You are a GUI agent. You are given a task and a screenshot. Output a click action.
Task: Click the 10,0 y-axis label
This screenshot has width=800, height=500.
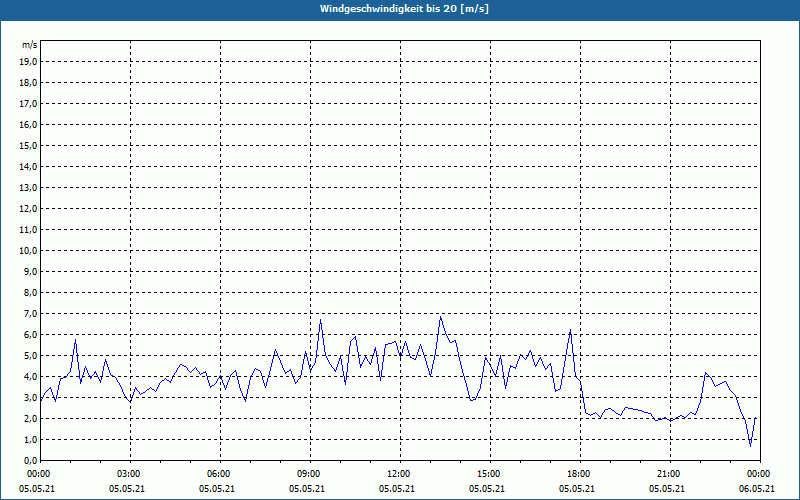click(28, 251)
